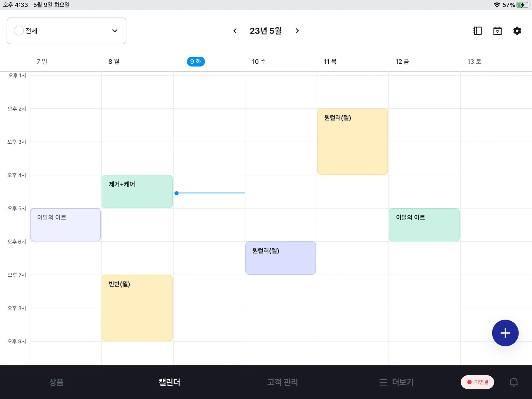Open the notifications bell icon
The height and width of the screenshot is (399, 532).
[x=513, y=382]
